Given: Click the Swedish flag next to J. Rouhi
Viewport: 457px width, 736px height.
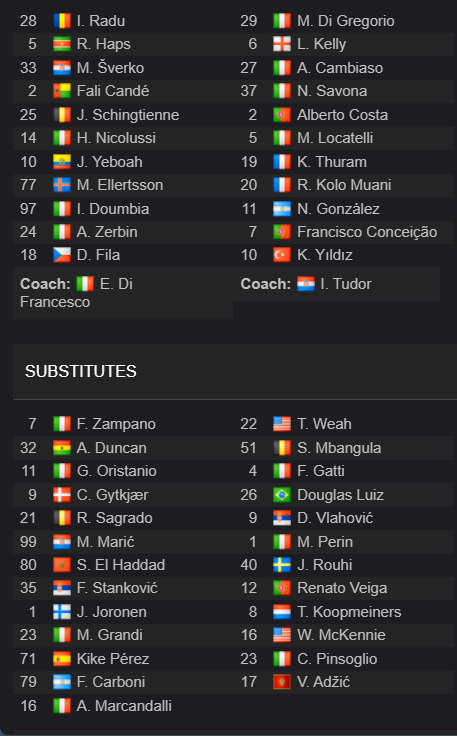Looking at the screenshot, I should pyautogui.click(x=282, y=565).
